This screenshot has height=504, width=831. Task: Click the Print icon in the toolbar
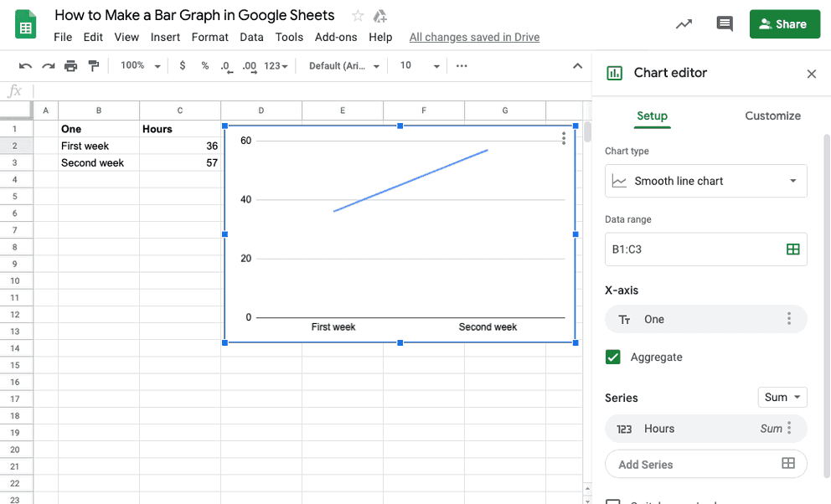coord(71,65)
